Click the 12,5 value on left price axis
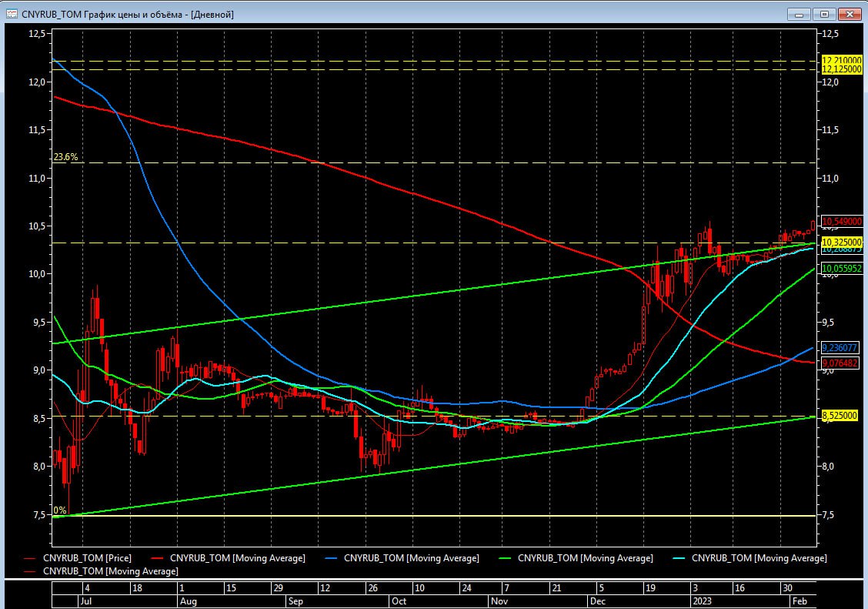This screenshot has height=609, width=868. pyautogui.click(x=36, y=34)
